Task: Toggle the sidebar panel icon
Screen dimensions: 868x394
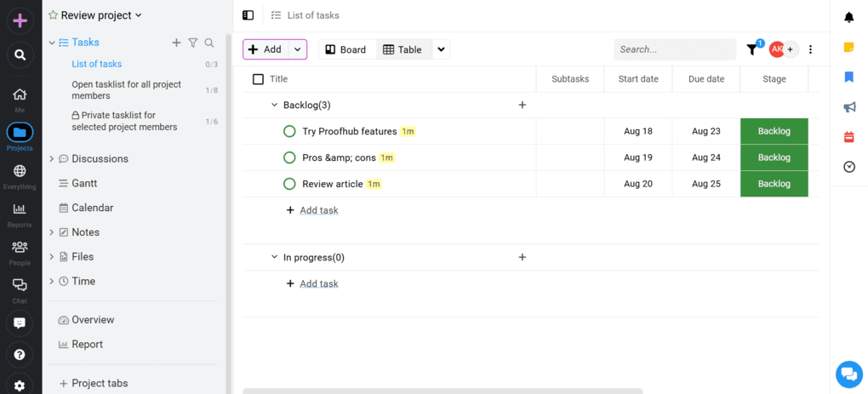Action: [248, 15]
